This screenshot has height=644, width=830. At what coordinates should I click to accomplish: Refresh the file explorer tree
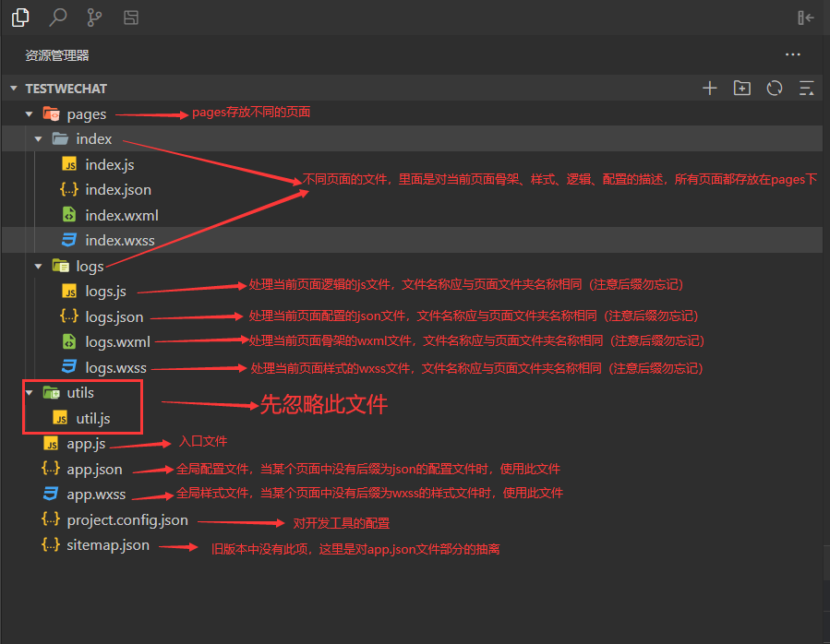(x=775, y=88)
